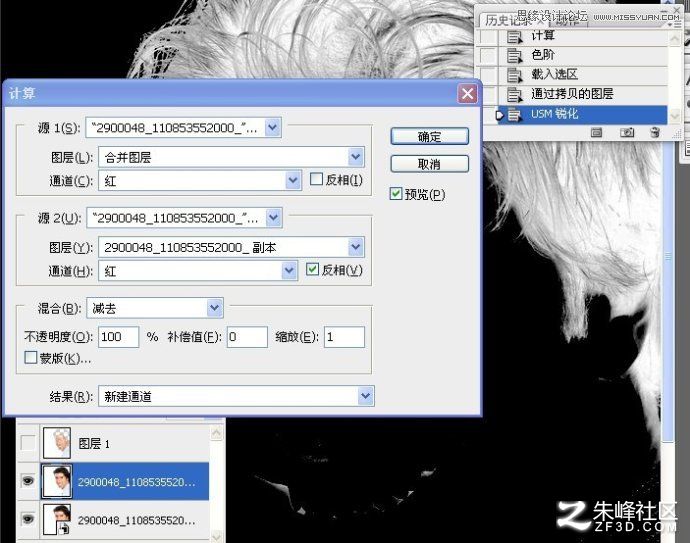Click the create new snapshot camera icon
This screenshot has height=543, width=690.
tap(627, 132)
